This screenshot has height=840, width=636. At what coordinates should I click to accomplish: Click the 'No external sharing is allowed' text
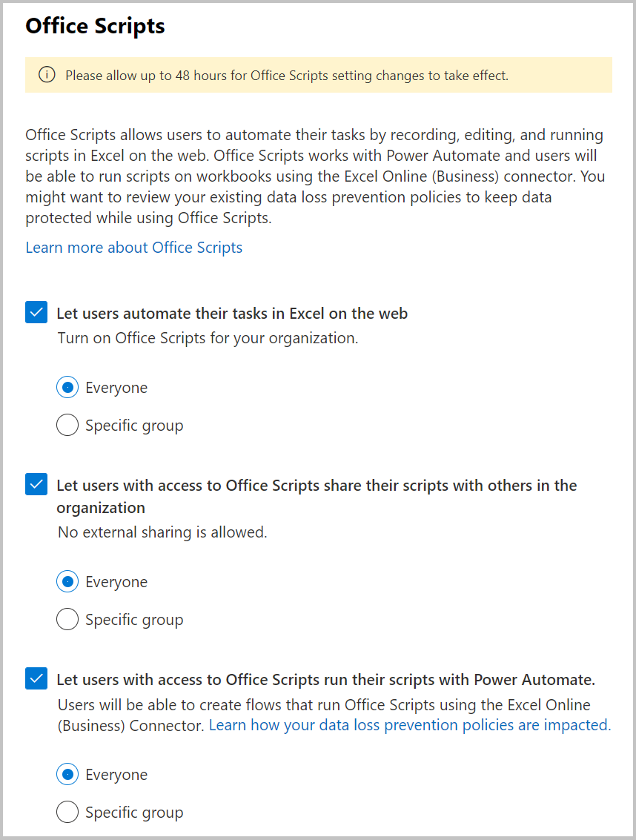(162, 532)
